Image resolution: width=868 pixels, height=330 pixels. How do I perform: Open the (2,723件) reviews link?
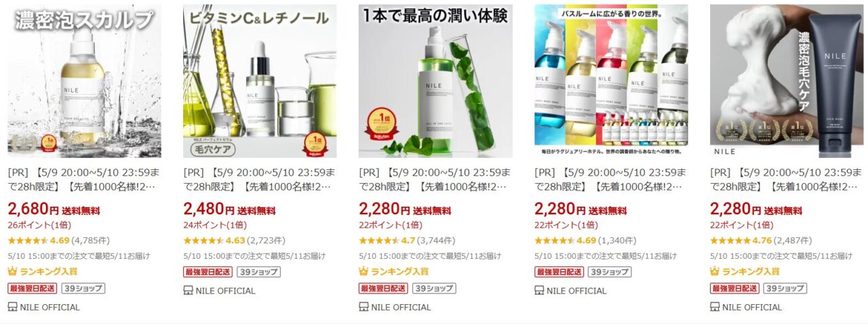click(267, 240)
